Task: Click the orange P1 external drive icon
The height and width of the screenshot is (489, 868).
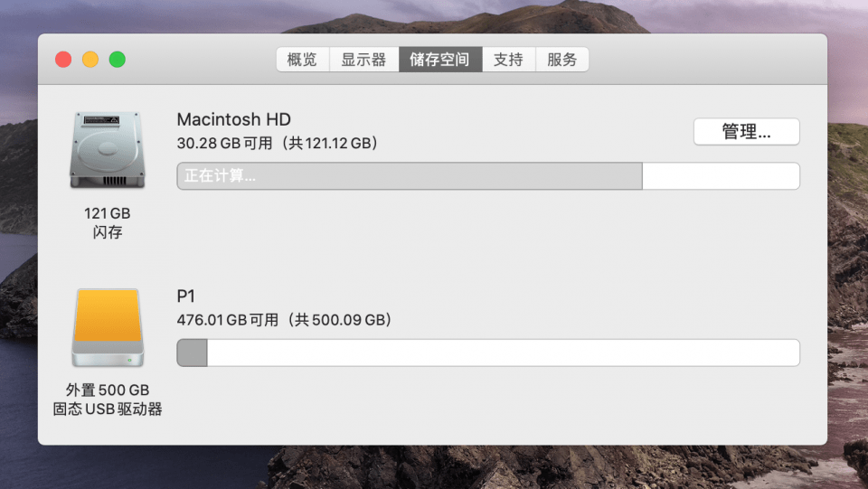Action: tap(108, 327)
